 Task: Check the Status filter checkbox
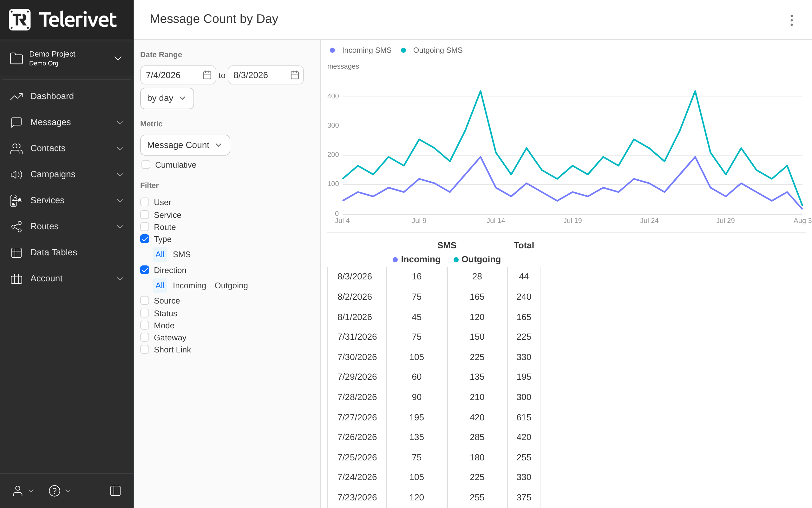[145, 313]
